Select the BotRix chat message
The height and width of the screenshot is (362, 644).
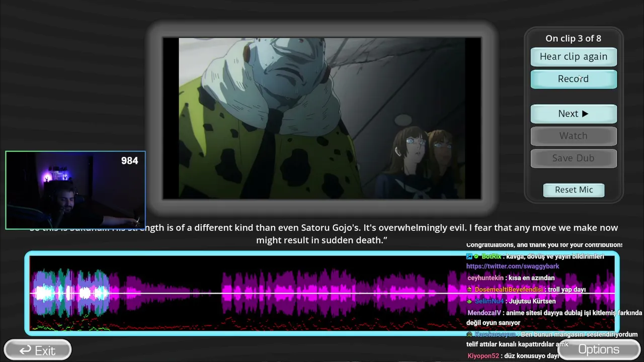point(535,256)
